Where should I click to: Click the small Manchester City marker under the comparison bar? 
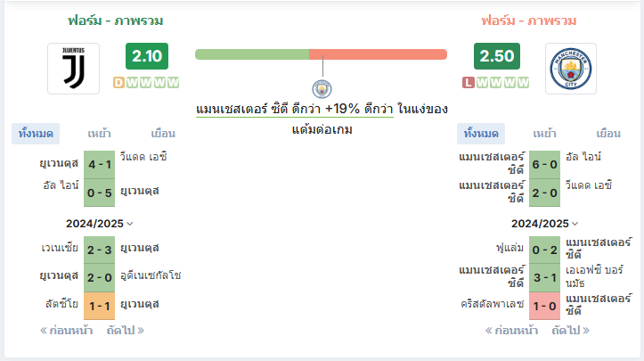click(x=322, y=89)
